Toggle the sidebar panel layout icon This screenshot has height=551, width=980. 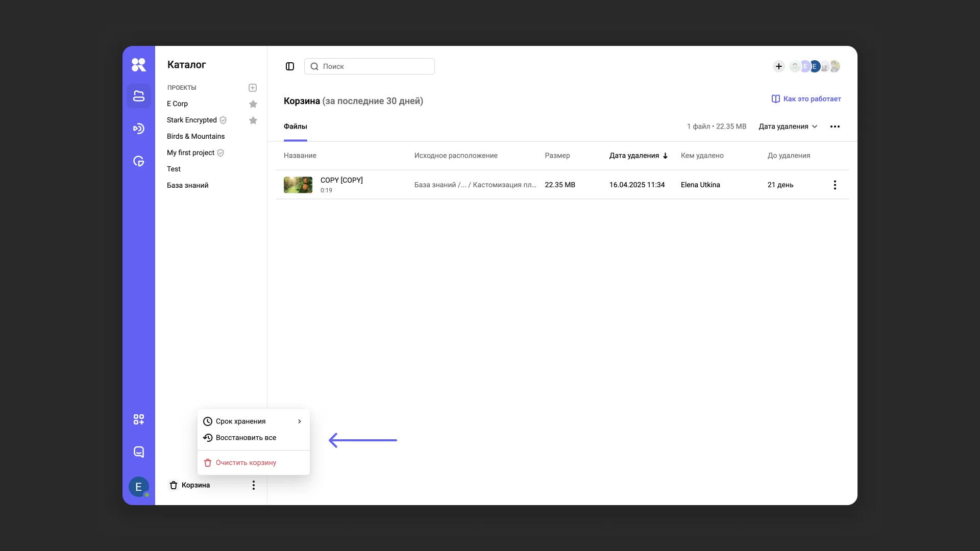point(290,66)
